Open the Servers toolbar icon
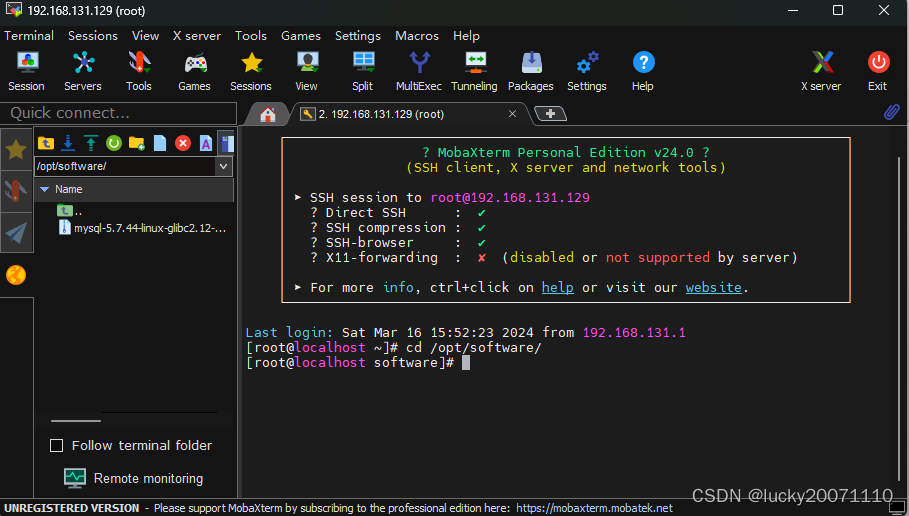Screen dimensions: 909x516 (x=83, y=71)
